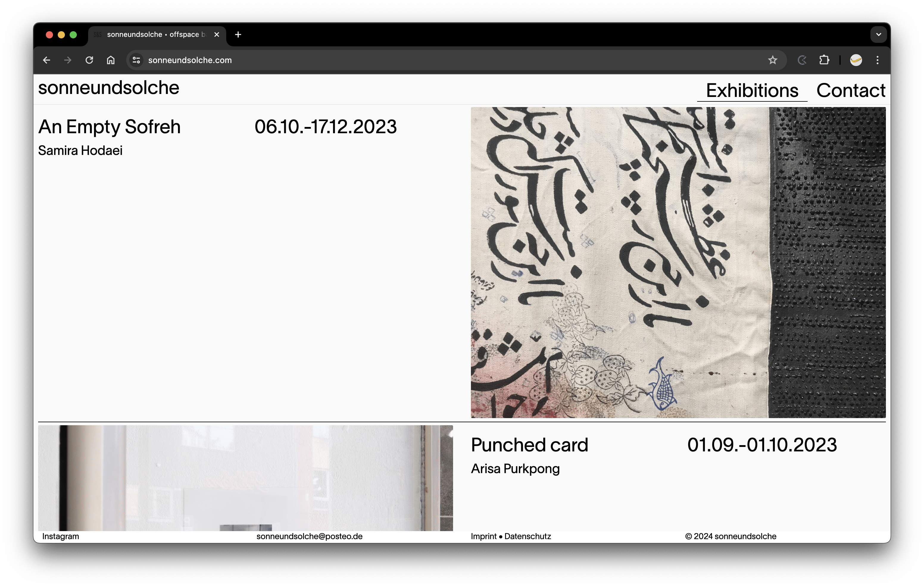Open the extensions puzzle icon
Image resolution: width=924 pixels, height=587 pixels.
(824, 60)
